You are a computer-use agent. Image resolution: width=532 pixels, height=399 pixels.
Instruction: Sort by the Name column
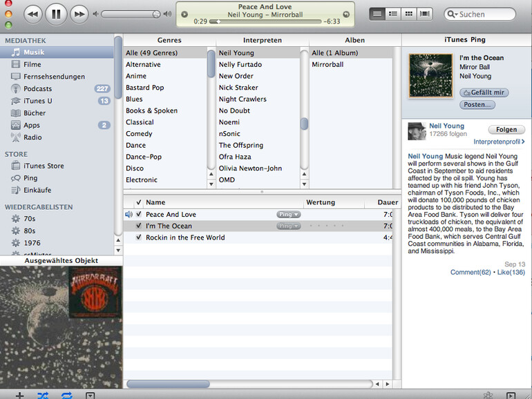223,202
